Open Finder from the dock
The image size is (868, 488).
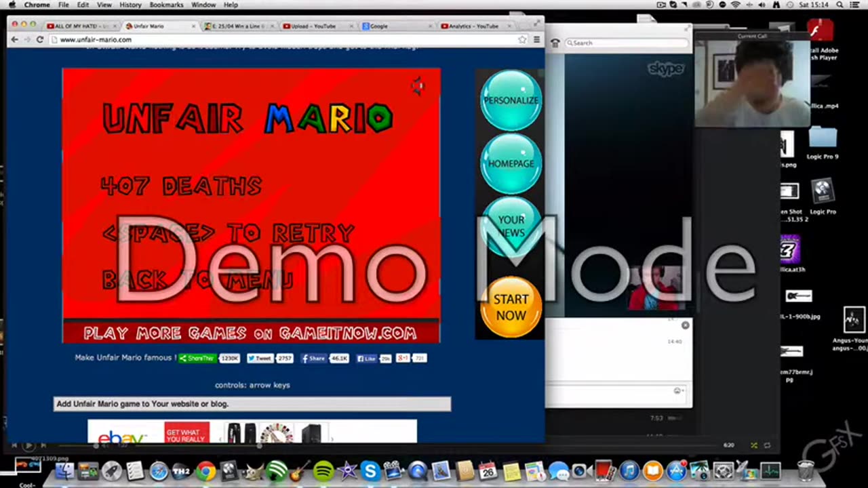point(64,470)
